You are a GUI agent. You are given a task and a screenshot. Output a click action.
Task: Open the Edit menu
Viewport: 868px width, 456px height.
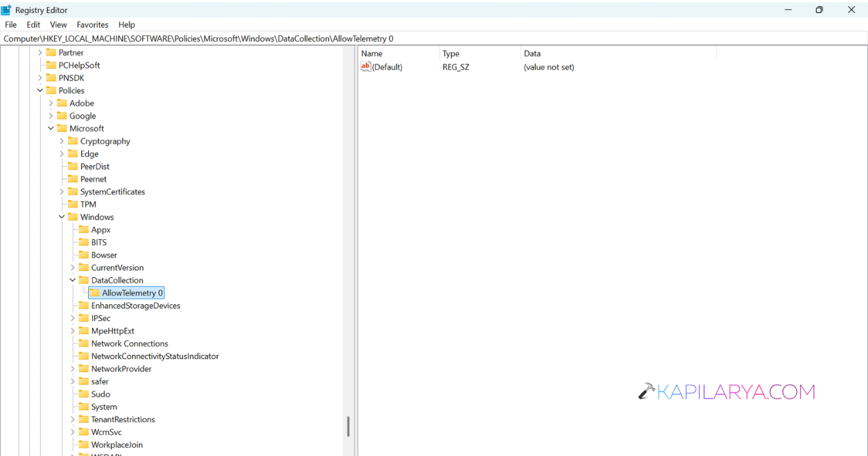coord(33,24)
